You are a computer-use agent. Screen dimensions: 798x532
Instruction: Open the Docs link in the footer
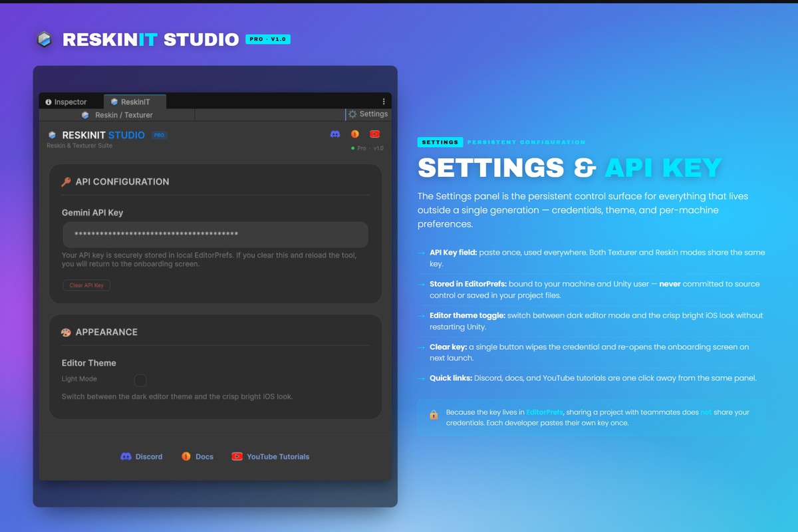coord(198,457)
